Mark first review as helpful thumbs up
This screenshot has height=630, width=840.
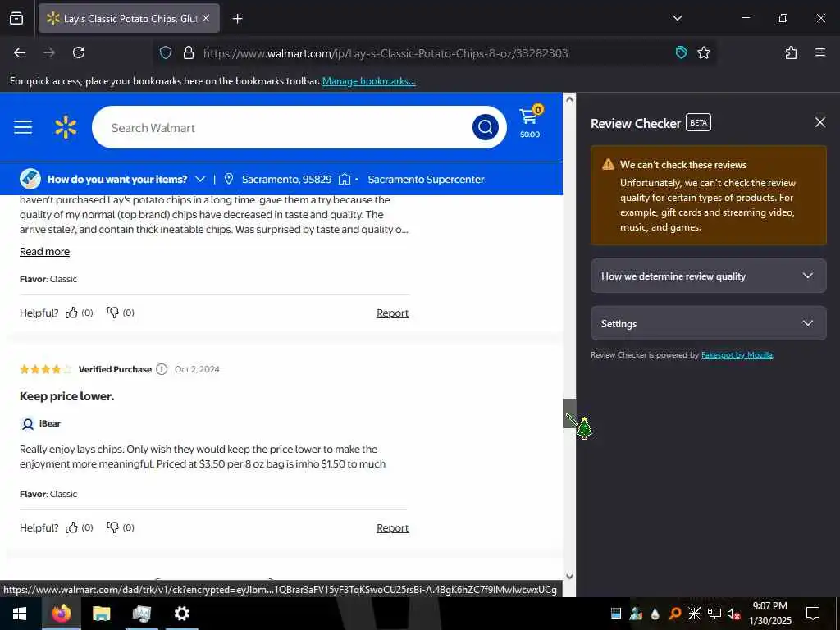(71, 313)
